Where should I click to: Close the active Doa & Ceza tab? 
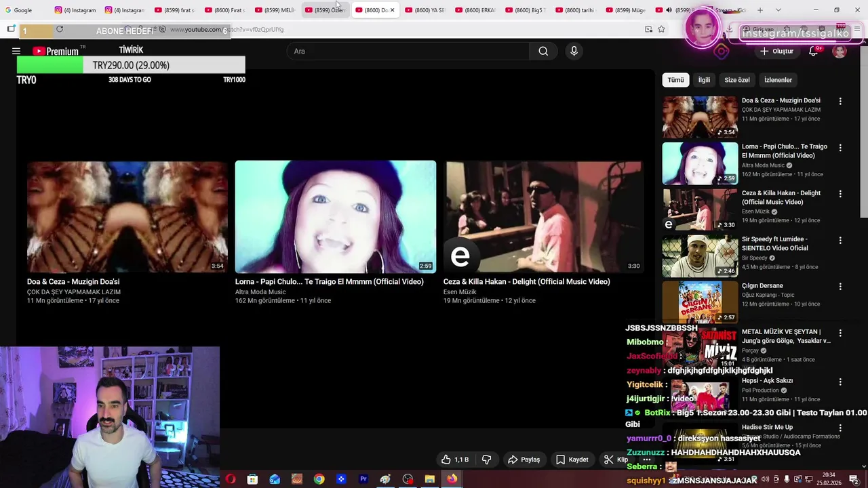(x=392, y=10)
